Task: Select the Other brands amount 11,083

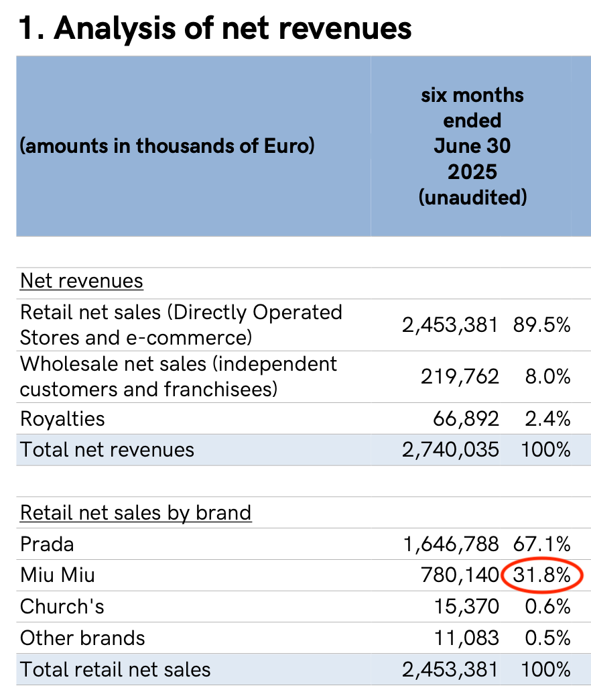Action: pyautogui.click(x=466, y=638)
